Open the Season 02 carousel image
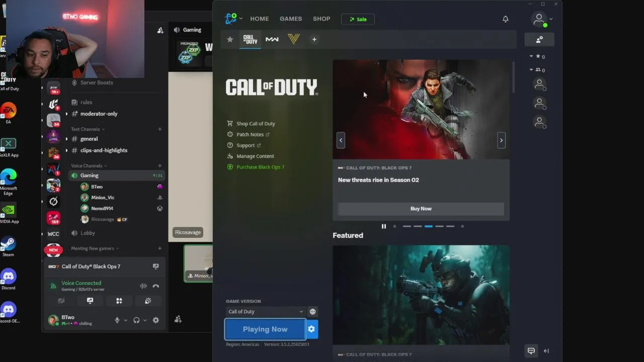The height and width of the screenshot is (362, 644). pos(421,110)
